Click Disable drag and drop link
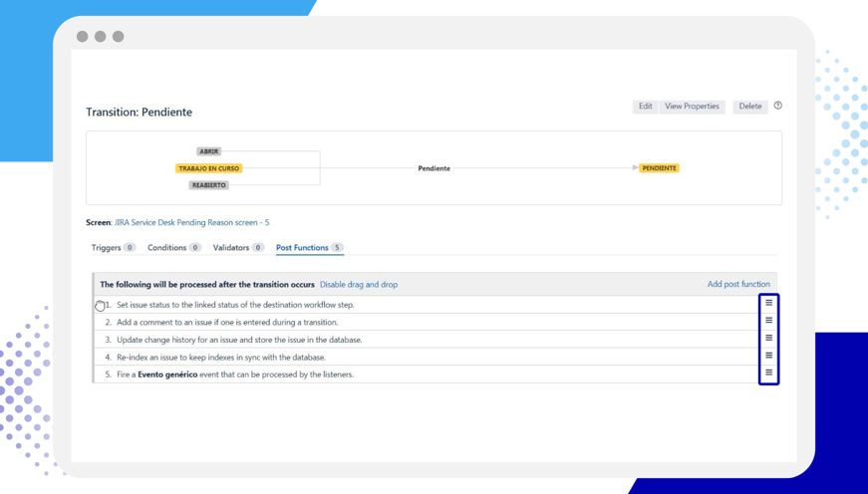 (359, 284)
